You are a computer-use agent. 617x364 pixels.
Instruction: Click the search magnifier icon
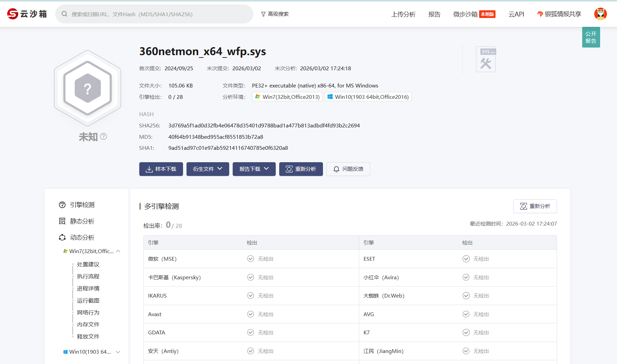point(64,14)
